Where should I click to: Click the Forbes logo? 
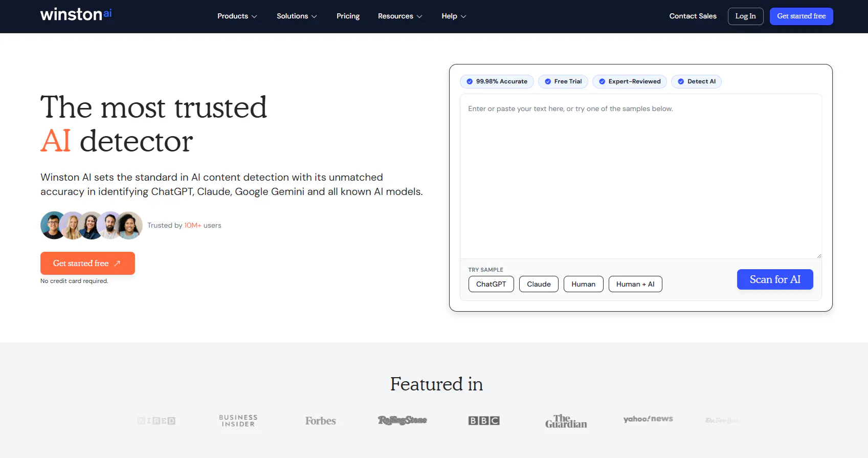321,421
